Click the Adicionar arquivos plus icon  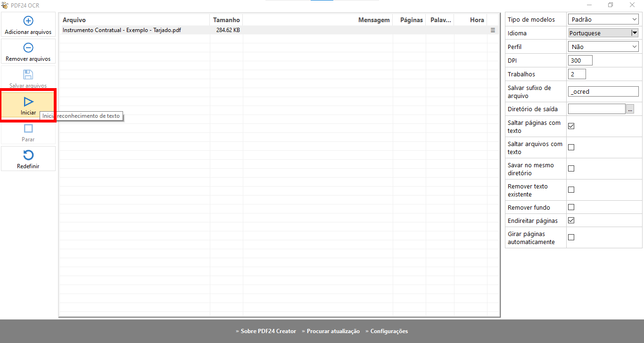tap(28, 21)
